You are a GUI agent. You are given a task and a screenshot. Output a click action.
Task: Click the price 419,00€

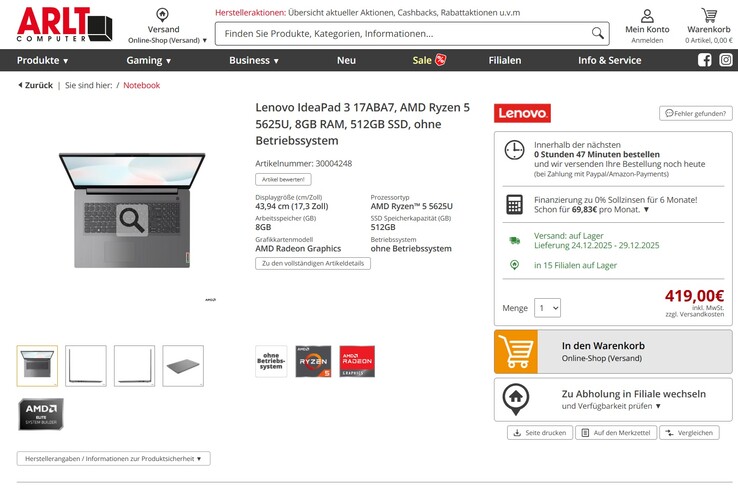click(694, 296)
